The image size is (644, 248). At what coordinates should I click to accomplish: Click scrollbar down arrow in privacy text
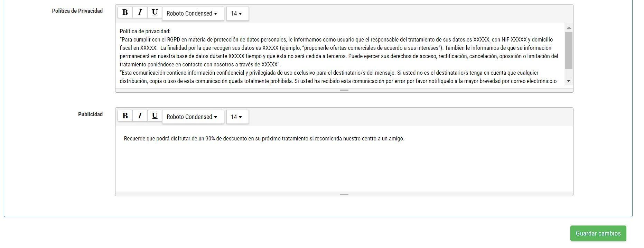pyautogui.click(x=569, y=81)
